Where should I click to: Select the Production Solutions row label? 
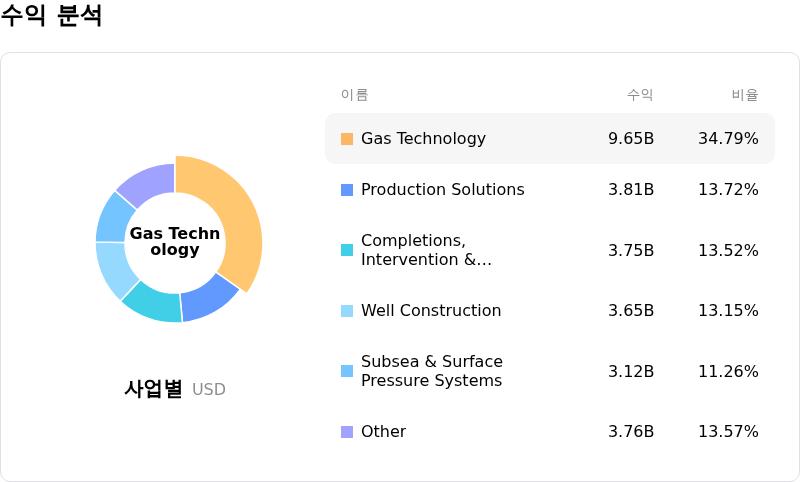pyautogui.click(x=442, y=190)
